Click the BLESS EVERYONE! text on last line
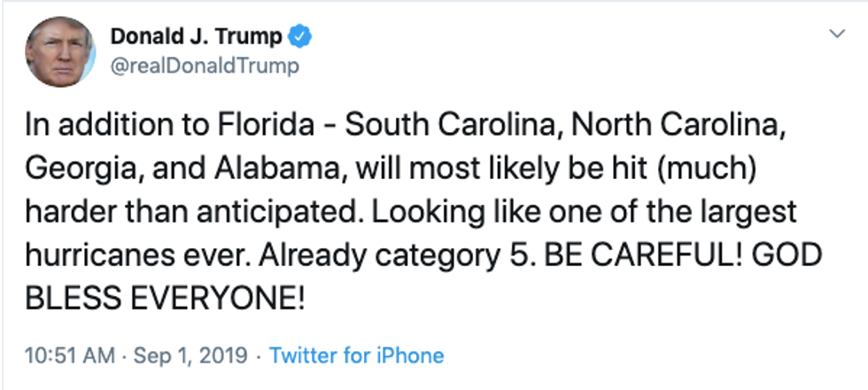Screen dimensions: 868x390 165,299
